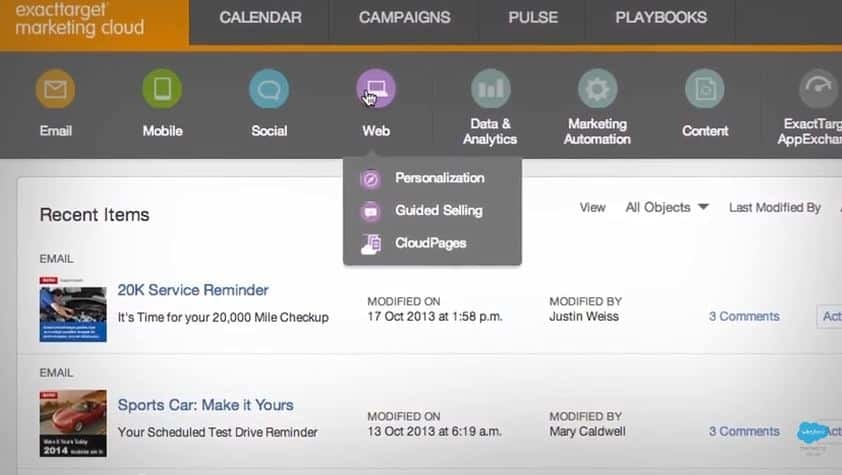The width and height of the screenshot is (842, 475).
Task: Open the Last Modified By sort dropdown
Action: (x=775, y=207)
